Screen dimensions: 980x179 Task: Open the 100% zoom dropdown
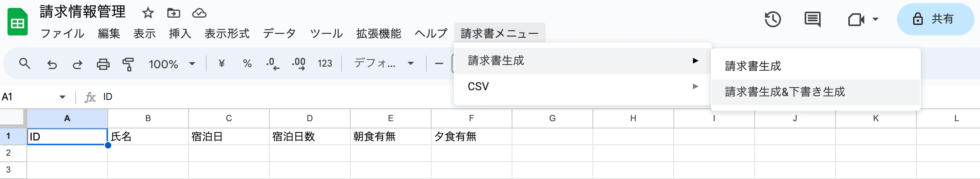pos(172,64)
